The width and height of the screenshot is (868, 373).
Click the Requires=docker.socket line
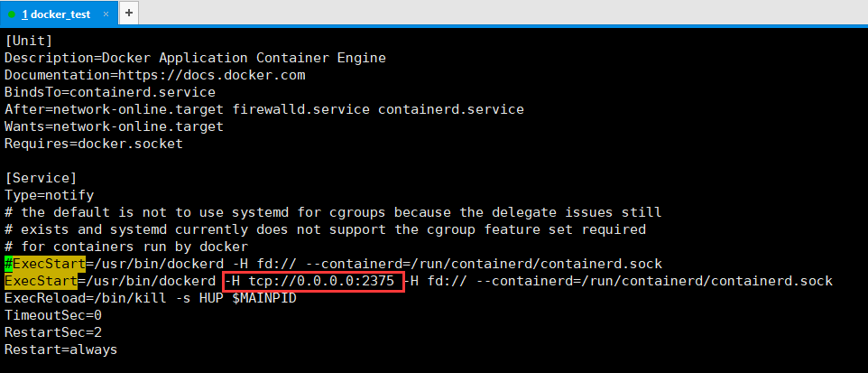(94, 144)
